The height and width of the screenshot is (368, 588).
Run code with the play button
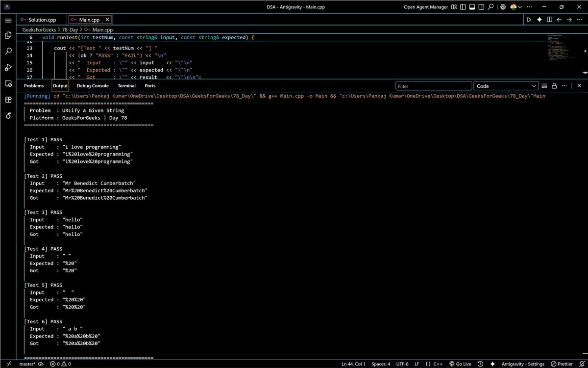point(529,20)
